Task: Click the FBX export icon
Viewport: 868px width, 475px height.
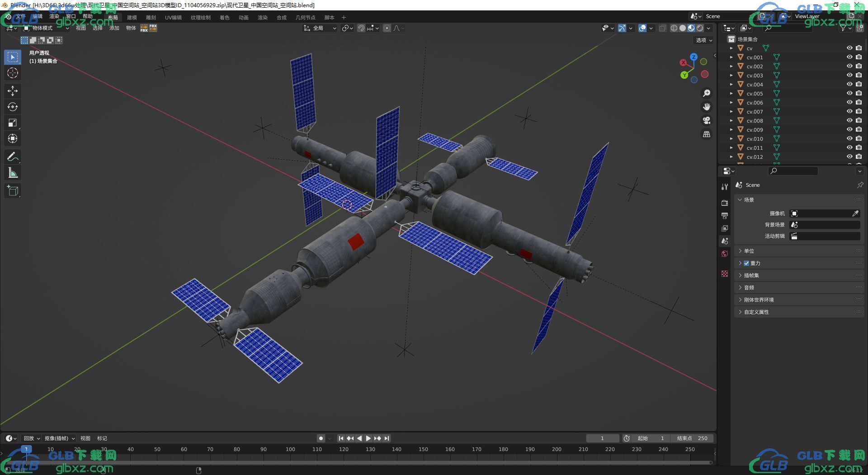Action: click(x=153, y=28)
